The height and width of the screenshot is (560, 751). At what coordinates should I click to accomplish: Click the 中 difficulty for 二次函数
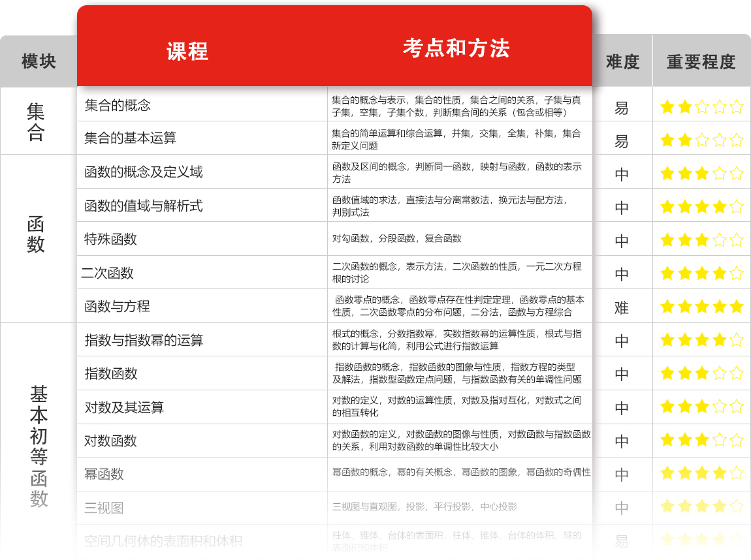pyautogui.click(x=622, y=274)
